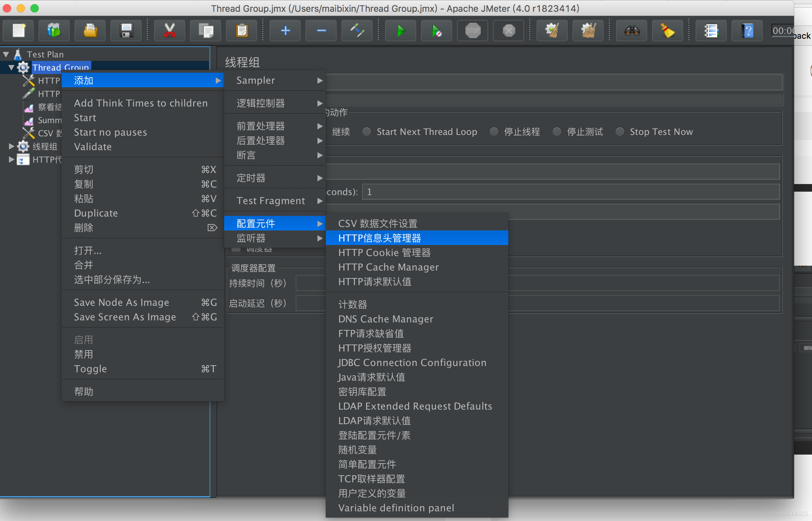Click Duplicate in the context menu
Screen dimensions: 812x521
click(x=142, y=213)
